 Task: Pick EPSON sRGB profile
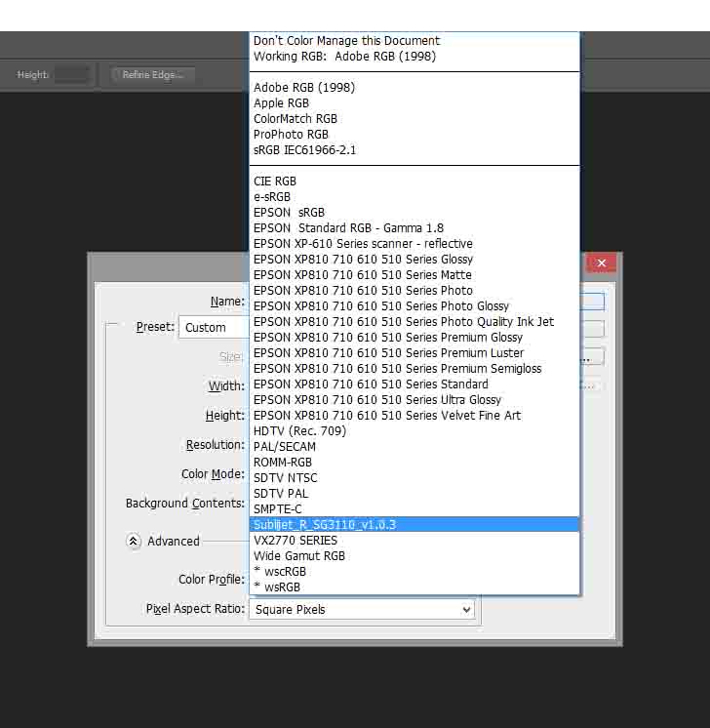pyautogui.click(x=414, y=213)
